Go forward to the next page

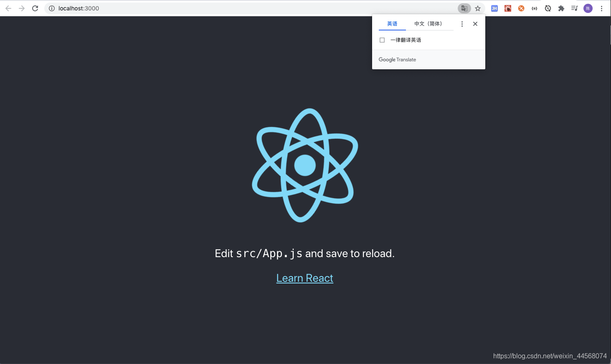click(x=22, y=8)
